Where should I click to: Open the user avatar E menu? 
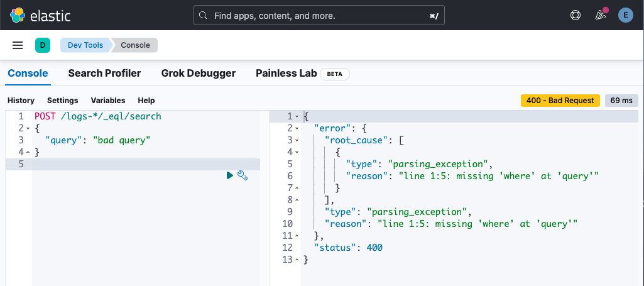point(625,15)
